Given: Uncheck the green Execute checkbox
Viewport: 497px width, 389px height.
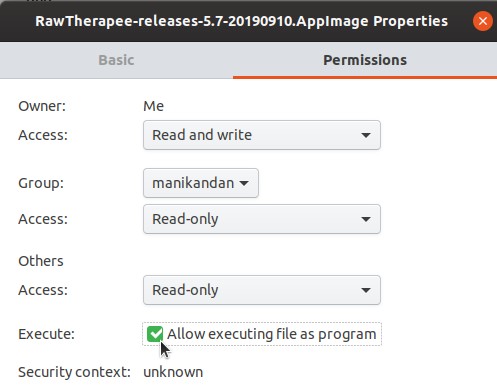Looking at the screenshot, I should click(155, 334).
